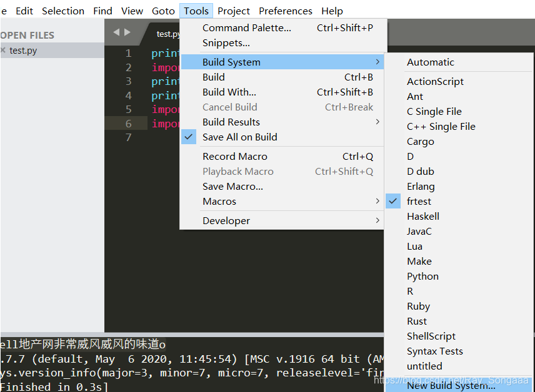Click the sys.version_info output line
This screenshot has height=392, width=535.
192,373
